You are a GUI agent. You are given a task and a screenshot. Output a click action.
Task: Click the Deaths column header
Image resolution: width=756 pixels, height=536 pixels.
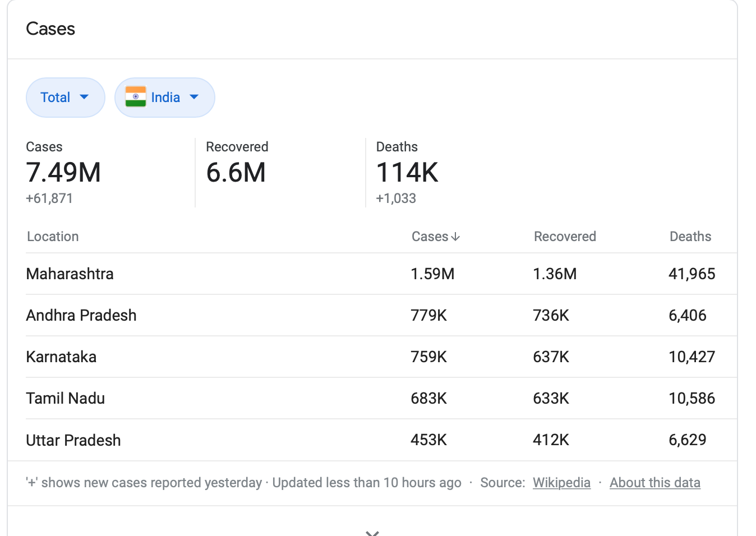click(690, 237)
